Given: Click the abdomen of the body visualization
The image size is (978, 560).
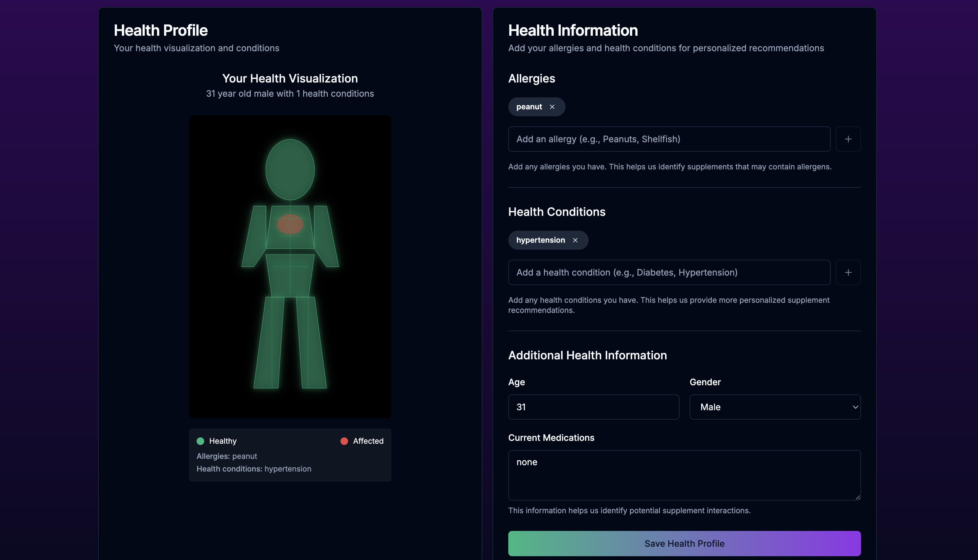Looking at the screenshot, I should click(x=290, y=275).
